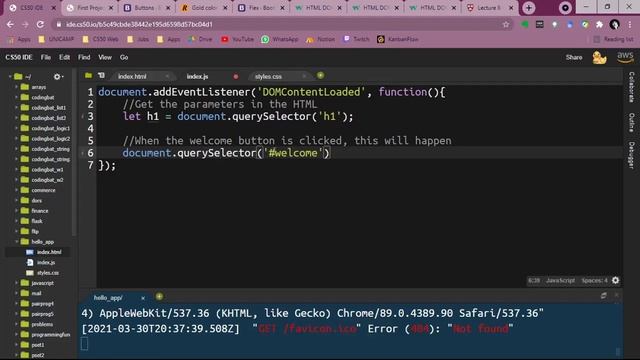Open styles.css in file tree
Image resolution: width=640 pixels, height=360 pixels.
[x=48, y=273]
